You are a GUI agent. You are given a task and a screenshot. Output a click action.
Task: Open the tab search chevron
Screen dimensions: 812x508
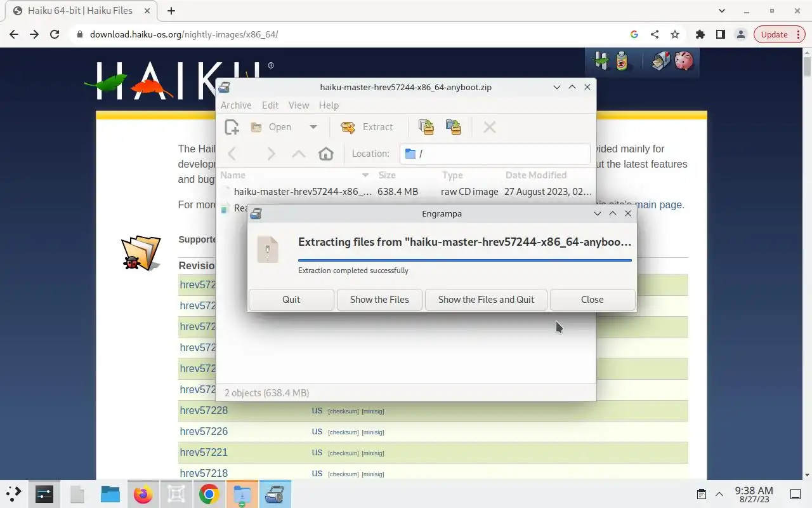[x=722, y=11]
